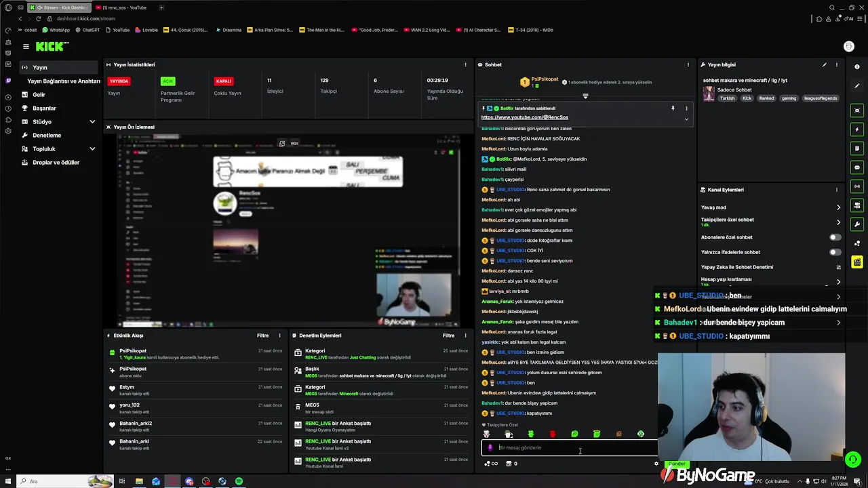
Task: Collapse the pinned message chevron
Action: (686, 119)
